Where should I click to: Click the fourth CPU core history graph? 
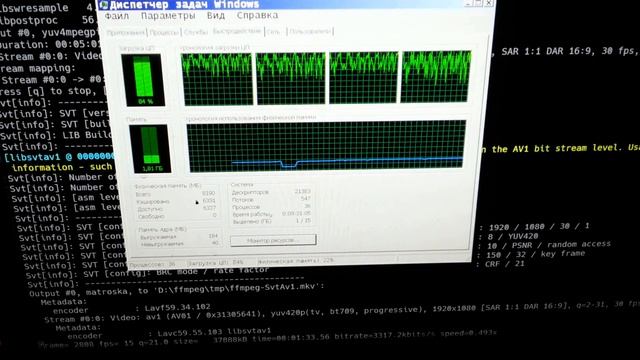click(x=436, y=76)
